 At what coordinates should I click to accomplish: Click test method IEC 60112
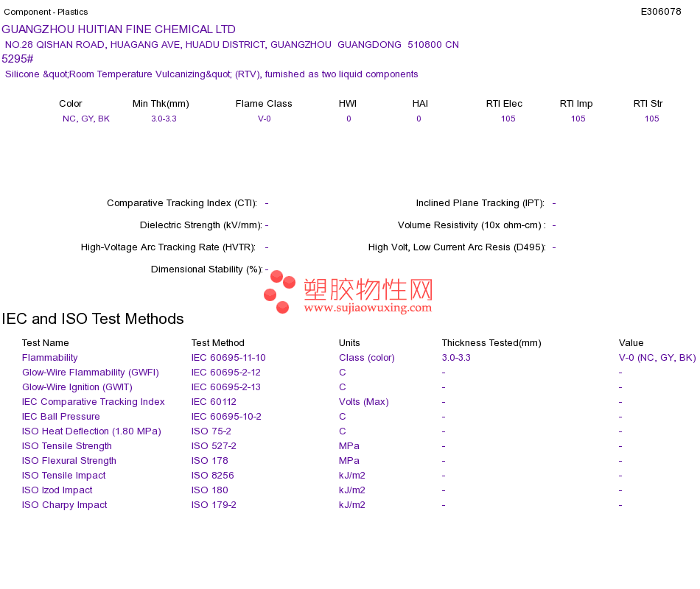214,401
